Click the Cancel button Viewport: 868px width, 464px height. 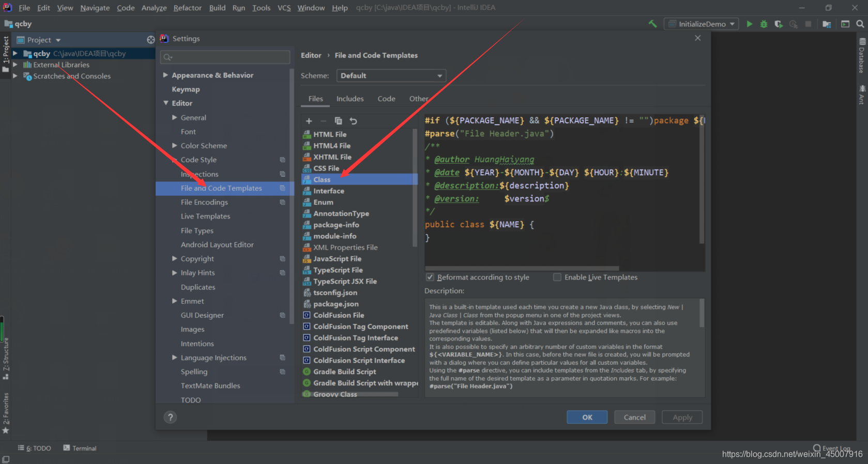[634, 417]
